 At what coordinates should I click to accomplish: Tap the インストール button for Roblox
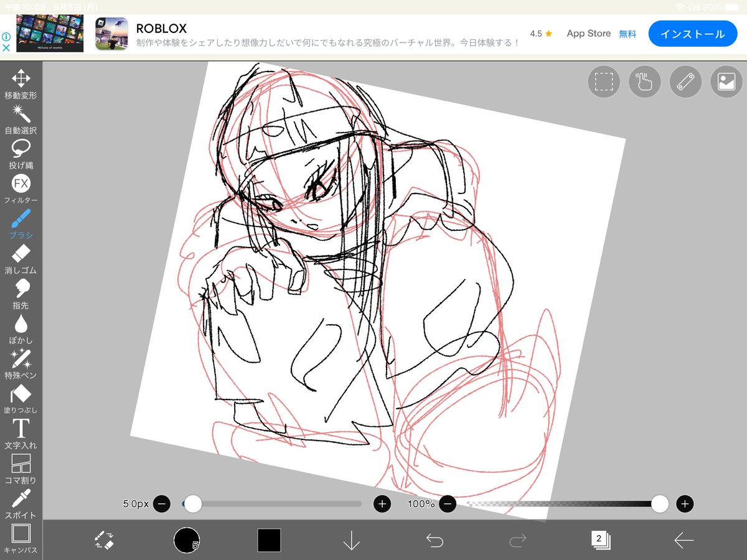point(692,34)
